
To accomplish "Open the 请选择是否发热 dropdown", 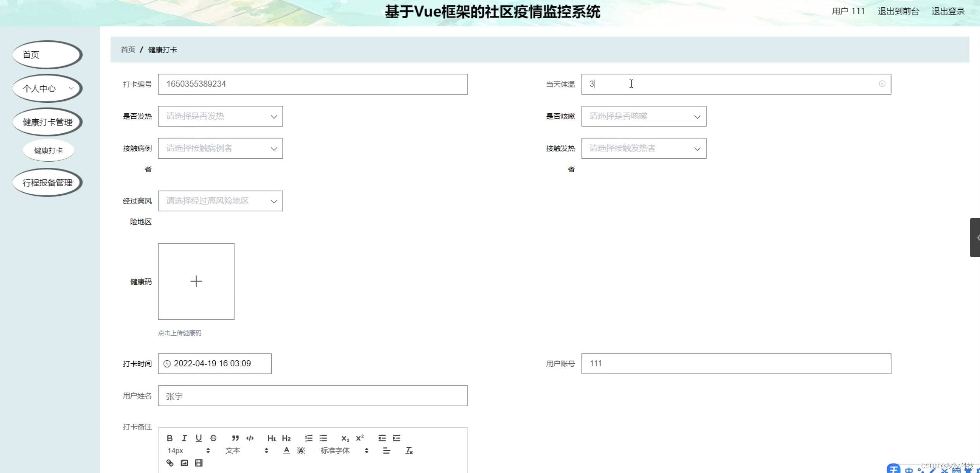I will click(x=220, y=116).
